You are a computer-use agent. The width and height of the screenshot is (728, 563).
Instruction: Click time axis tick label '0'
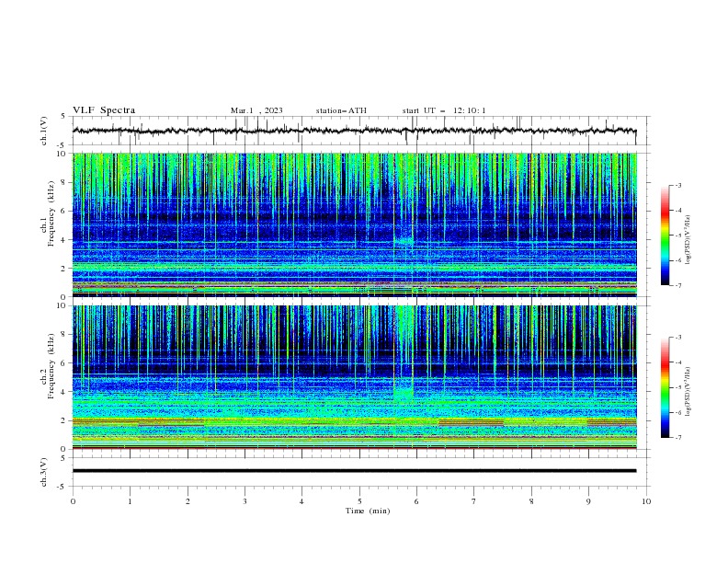pos(73,501)
